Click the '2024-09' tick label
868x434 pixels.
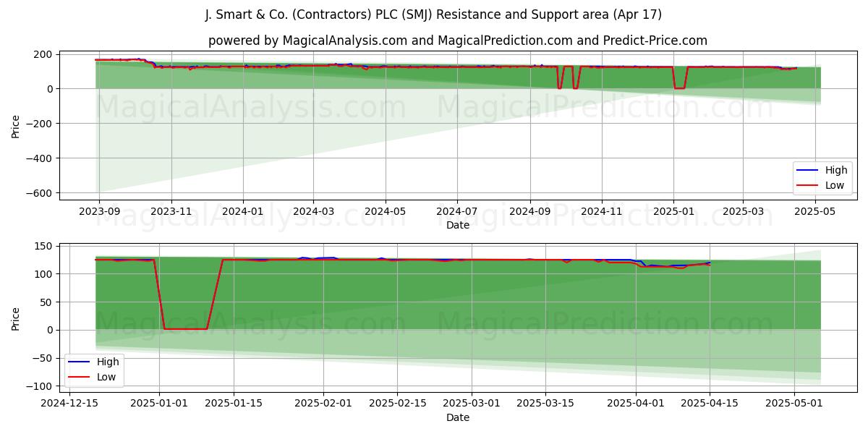(x=530, y=210)
